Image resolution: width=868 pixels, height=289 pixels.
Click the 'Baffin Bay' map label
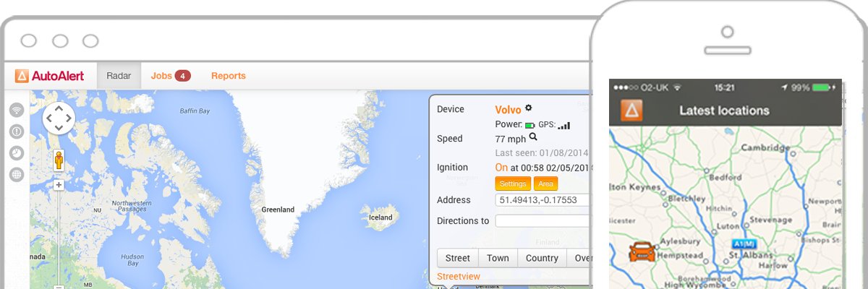click(x=195, y=111)
